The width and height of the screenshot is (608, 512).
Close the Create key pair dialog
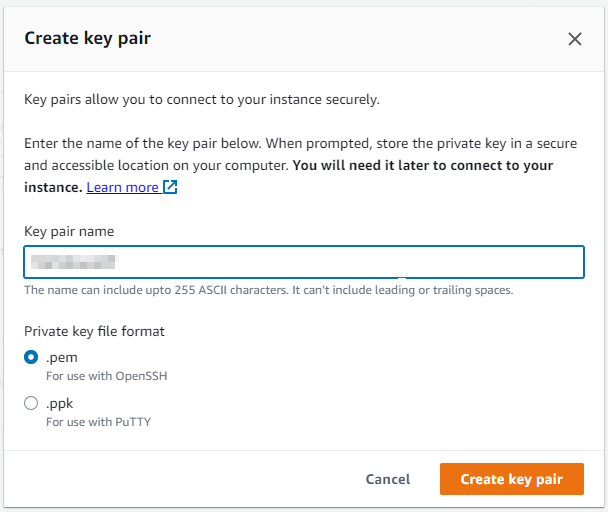pyautogui.click(x=575, y=39)
